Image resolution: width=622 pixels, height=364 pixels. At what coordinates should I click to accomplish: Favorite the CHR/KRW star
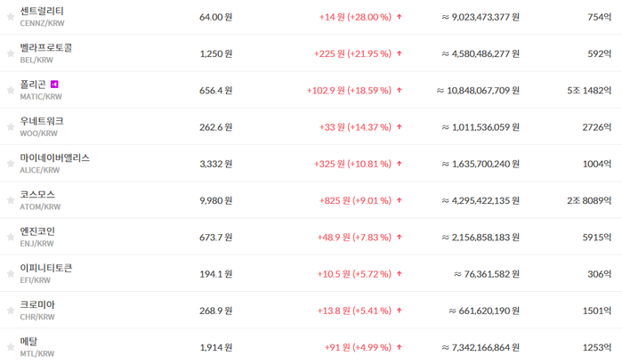point(11,311)
